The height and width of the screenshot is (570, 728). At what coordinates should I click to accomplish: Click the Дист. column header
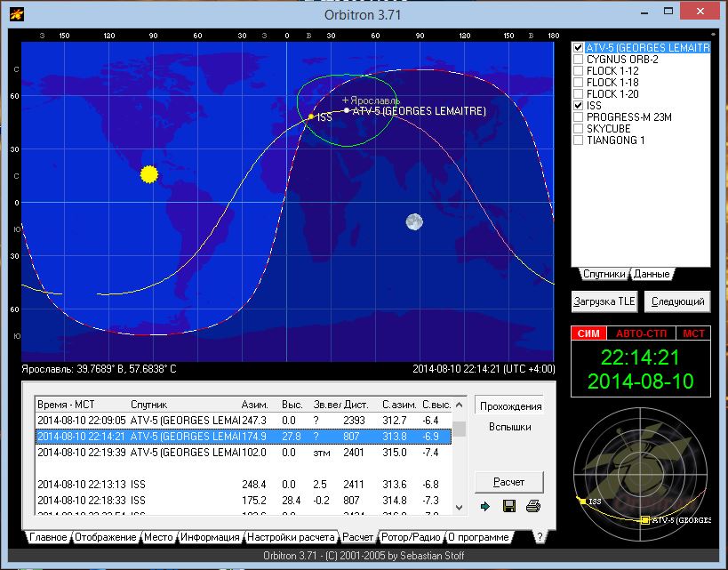click(361, 405)
